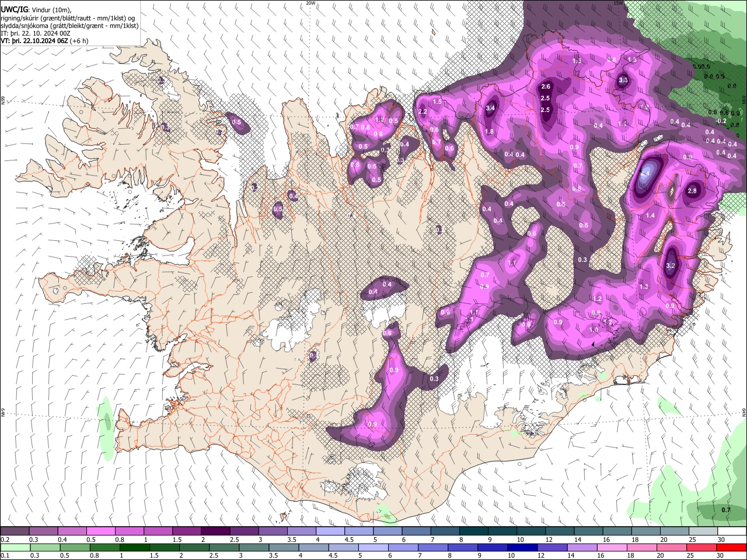The height and width of the screenshot is (560, 747).
Task: Click the 4.4 peak snowfall value label
Action: pos(645,174)
